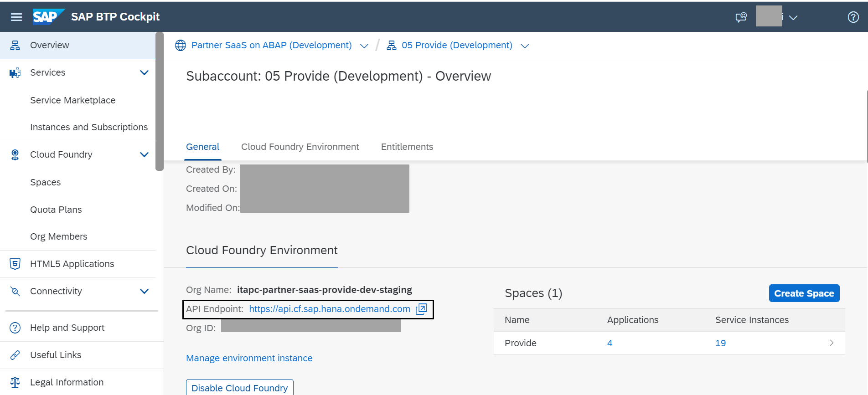Click the HTML5 Applications icon
Image resolution: width=868 pixels, height=395 pixels.
point(15,264)
